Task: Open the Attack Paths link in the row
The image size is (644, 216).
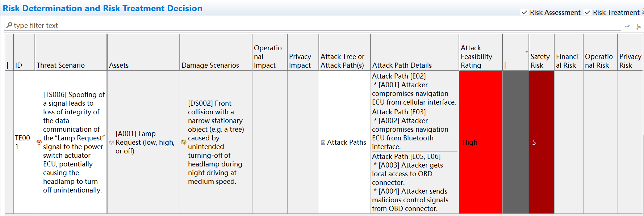Action: click(346, 142)
